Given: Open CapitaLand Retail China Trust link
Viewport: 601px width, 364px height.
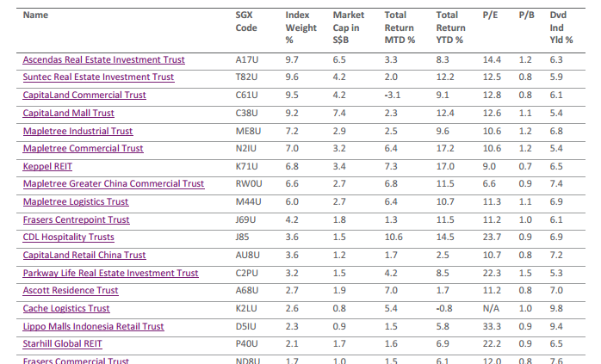Looking at the screenshot, I should click(x=84, y=255).
